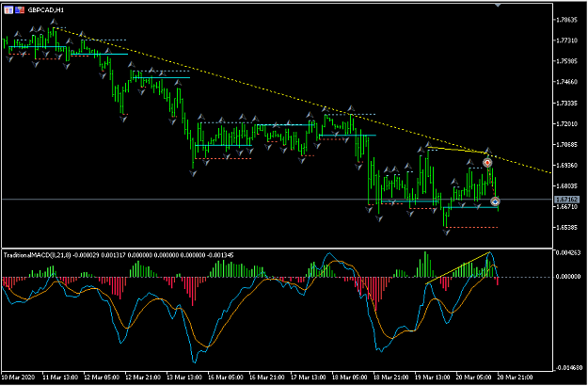Click the MACD value -0.001345
This screenshot has height=386, width=588.
(x=220, y=255)
